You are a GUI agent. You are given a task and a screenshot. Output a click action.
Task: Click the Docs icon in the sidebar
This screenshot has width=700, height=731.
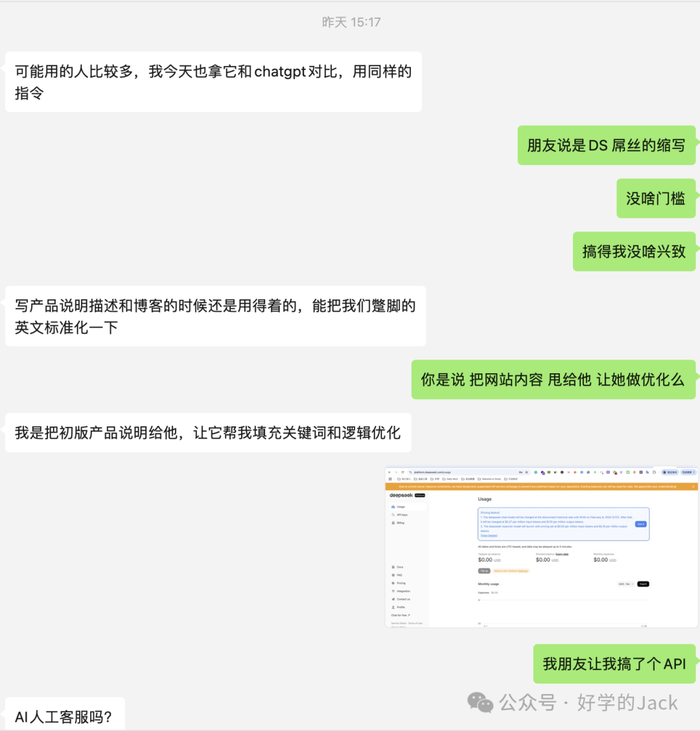[x=393, y=567]
